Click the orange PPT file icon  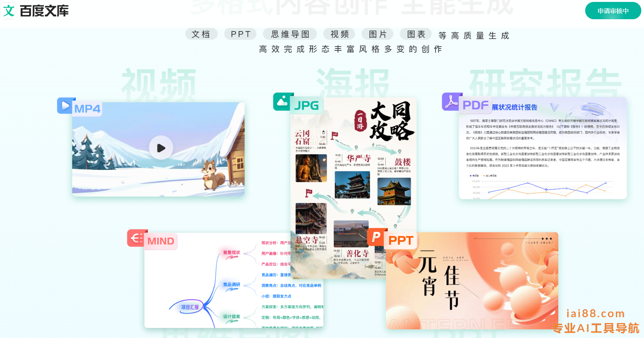pyautogui.click(x=376, y=237)
